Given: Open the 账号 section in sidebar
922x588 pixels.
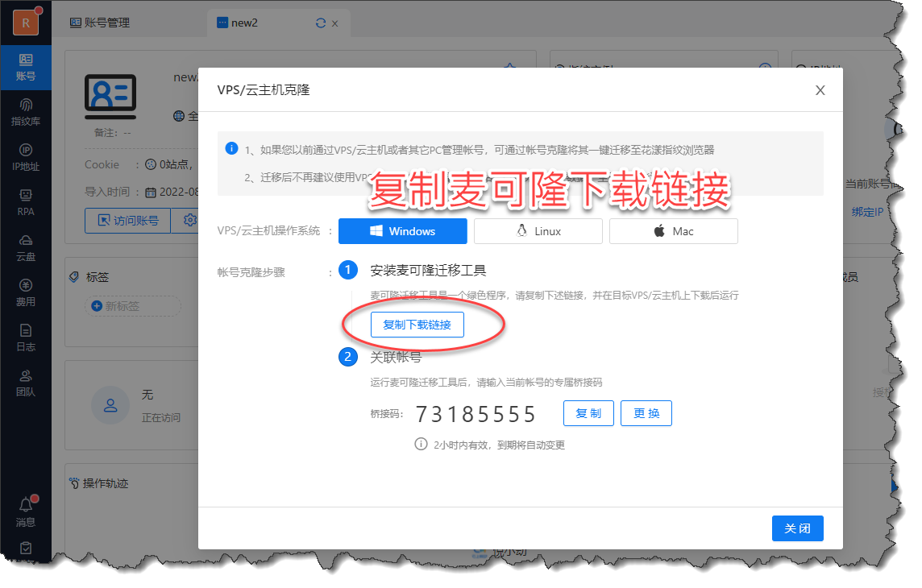Looking at the screenshot, I should tap(25, 68).
